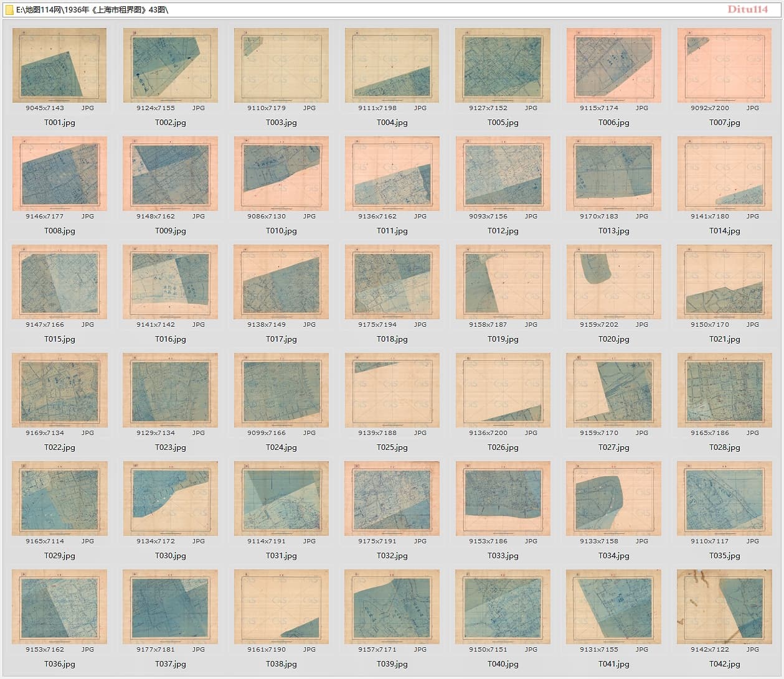The height and width of the screenshot is (679, 784).
Task: Select the T001.jpg map thumbnail
Action: point(60,65)
